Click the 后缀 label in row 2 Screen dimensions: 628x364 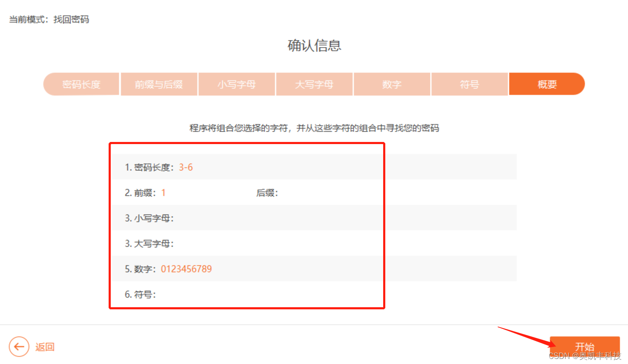coord(267,193)
